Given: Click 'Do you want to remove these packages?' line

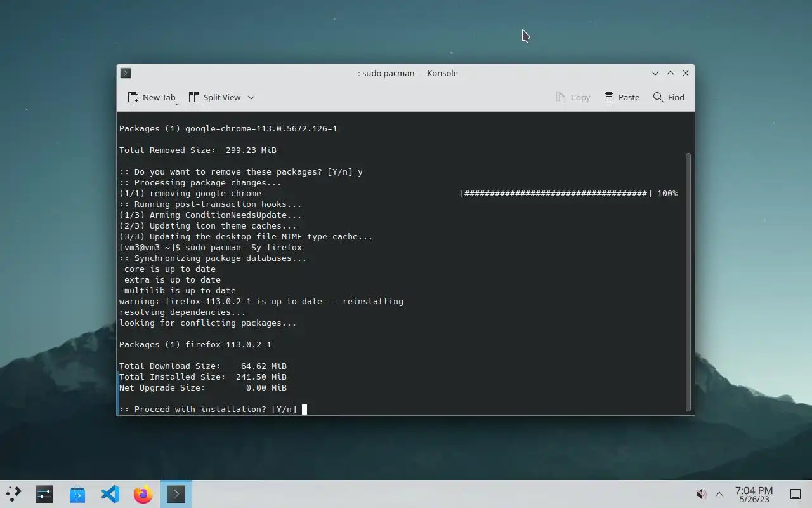Looking at the screenshot, I should pos(241,171).
